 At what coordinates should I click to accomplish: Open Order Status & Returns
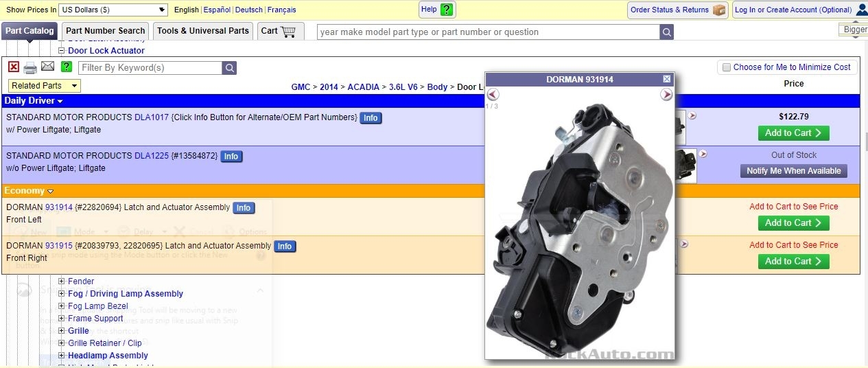pyautogui.click(x=678, y=10)
